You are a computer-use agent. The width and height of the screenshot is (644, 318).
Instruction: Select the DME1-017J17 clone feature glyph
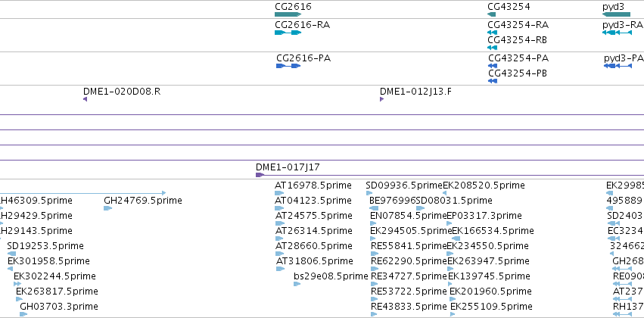[450, 175]
